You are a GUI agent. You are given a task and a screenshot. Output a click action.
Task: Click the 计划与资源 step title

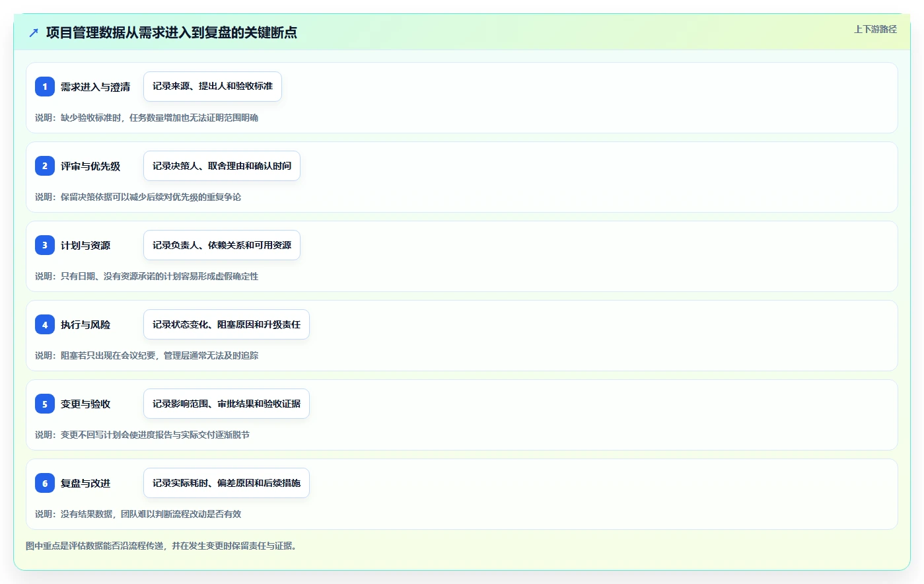(x=86, y=245)
